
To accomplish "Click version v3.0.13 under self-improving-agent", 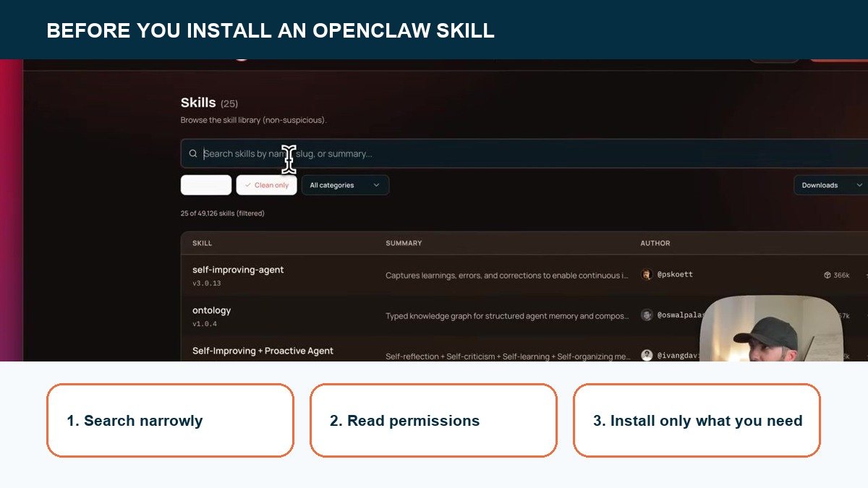I will 207,283.
